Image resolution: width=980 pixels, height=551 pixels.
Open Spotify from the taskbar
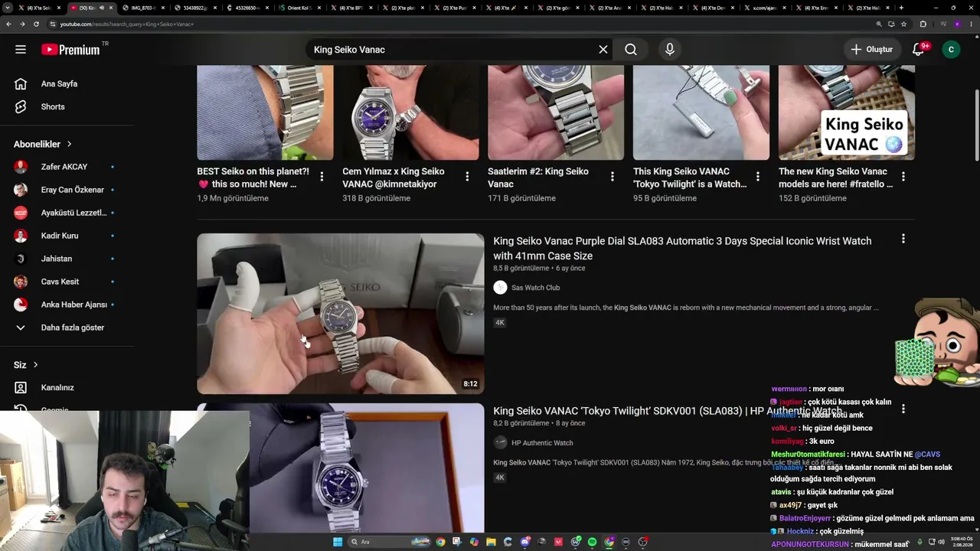pos(592,542)
